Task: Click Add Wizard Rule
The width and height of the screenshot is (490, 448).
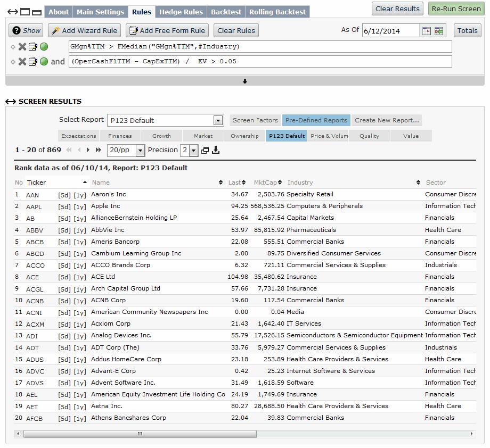Action: [x=84, y=31]
